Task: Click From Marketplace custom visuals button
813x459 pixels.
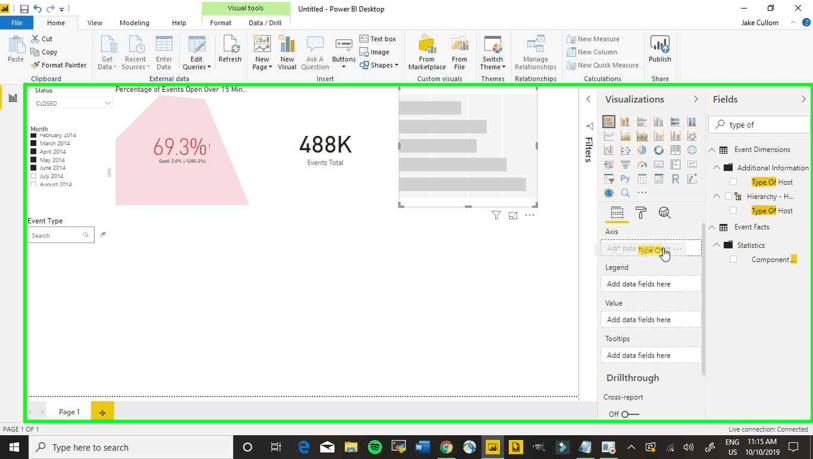Action: click(427, 53)
